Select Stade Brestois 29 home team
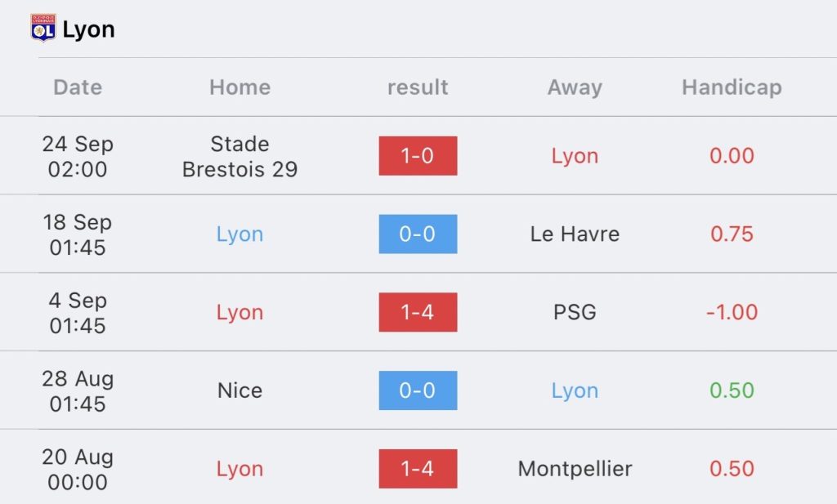Image resolution: width=837 pixels, height=504 pixels. (239, 156)
